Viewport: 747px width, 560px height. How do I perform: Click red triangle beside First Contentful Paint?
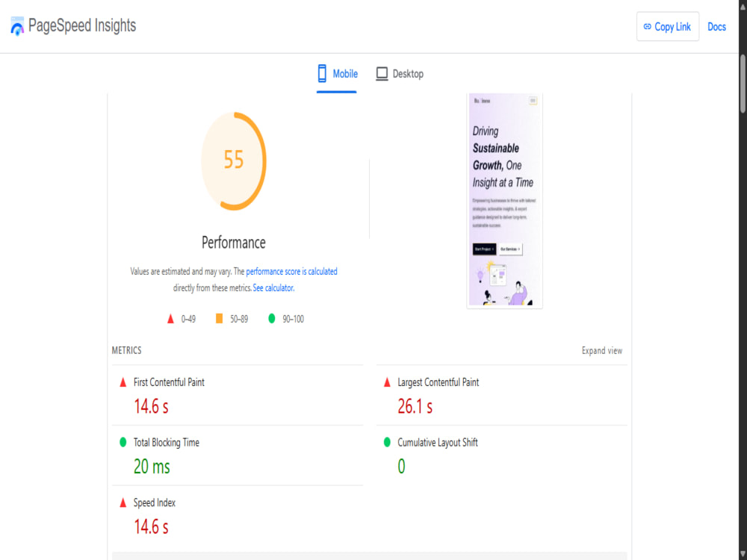[x=123, y=382]
